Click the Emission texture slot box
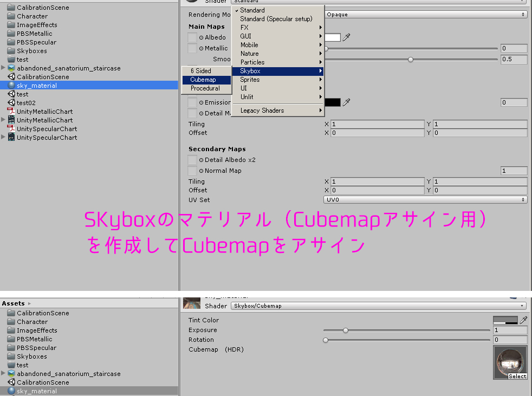Image resolution: width=532 pixels, height=396 pixels. pos(192,102)
